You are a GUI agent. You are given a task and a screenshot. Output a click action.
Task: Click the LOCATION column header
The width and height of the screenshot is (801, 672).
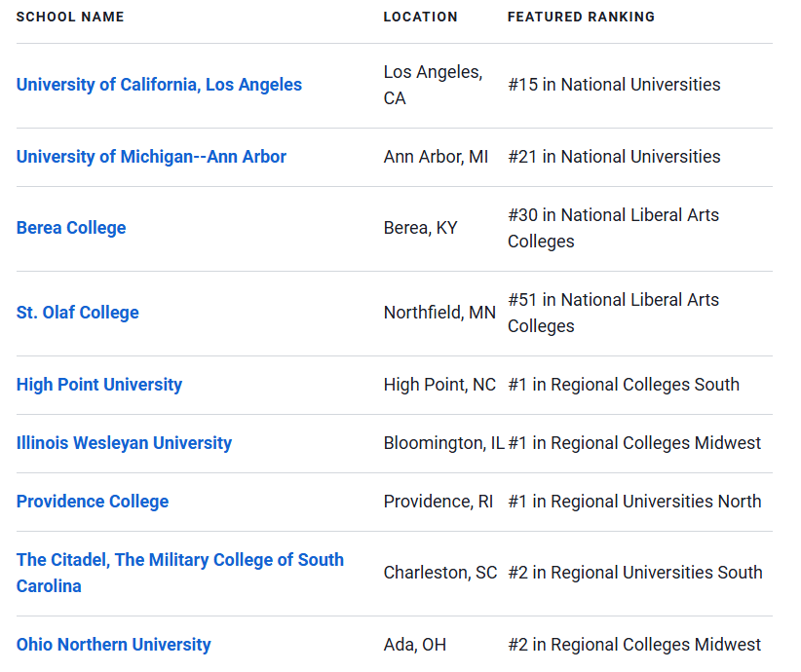click(x=420, y=17)
